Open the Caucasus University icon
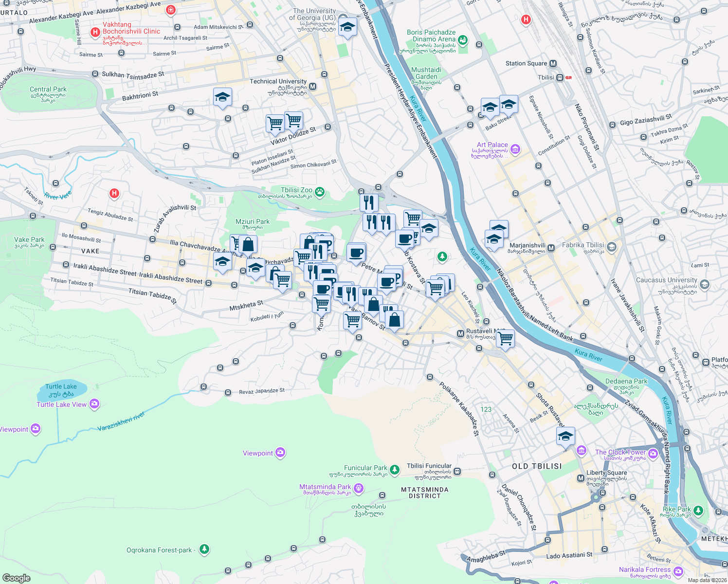 (704, 284)
